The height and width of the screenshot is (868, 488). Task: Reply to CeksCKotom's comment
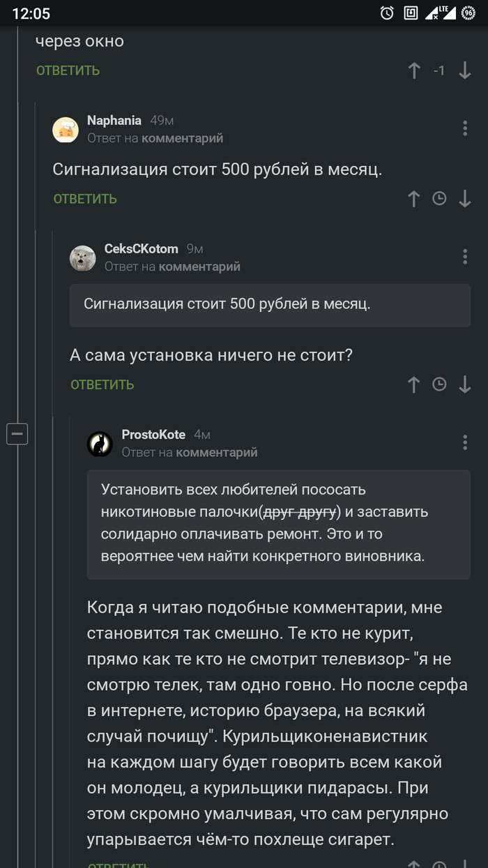tap(102, 384)
